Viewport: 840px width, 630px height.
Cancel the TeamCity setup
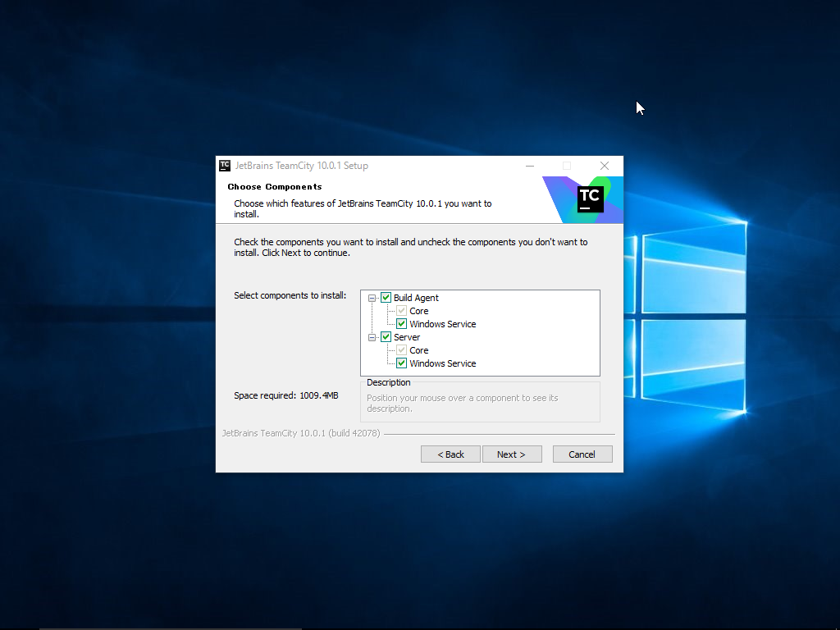click(x=582, y=454)
